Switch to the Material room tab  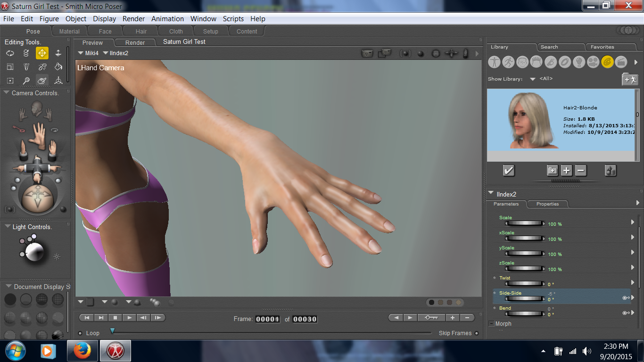[69, 32]
